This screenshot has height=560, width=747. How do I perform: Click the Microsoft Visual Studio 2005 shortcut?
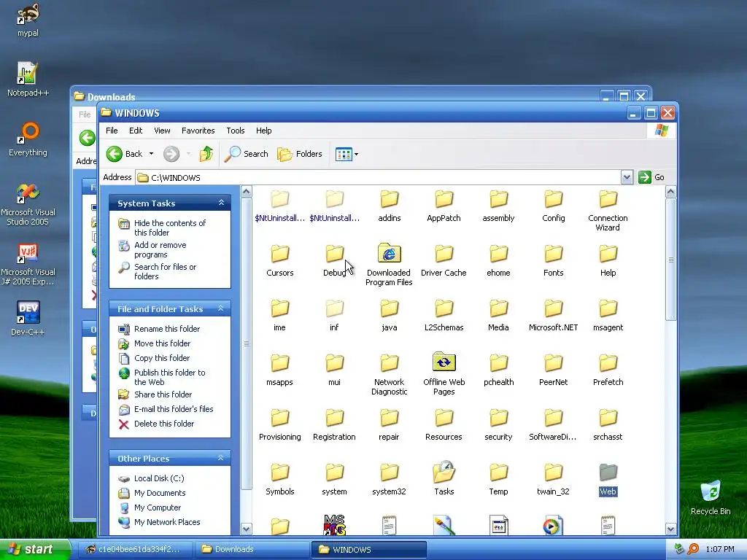click(x=28, y=204)
